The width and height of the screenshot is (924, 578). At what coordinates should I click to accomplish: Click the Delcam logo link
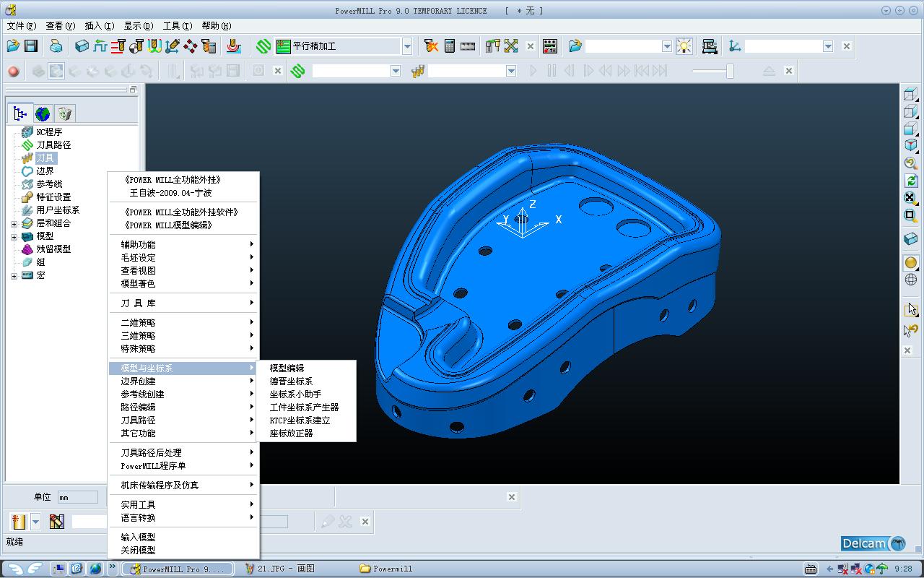click(873, 543)
